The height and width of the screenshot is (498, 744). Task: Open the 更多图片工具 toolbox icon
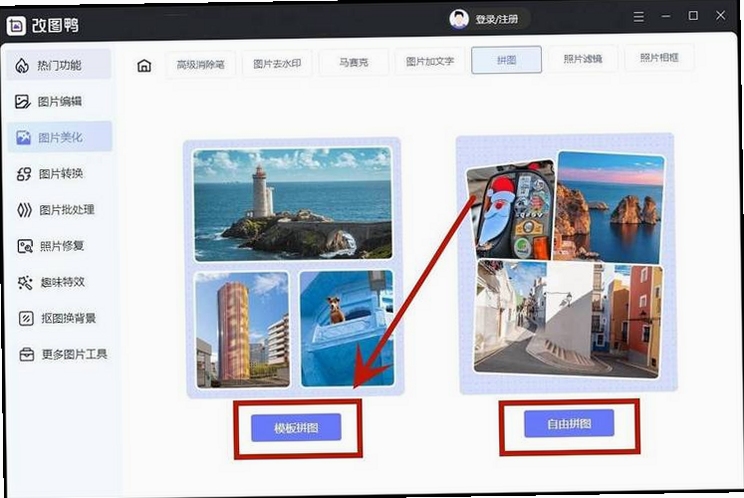27,354
